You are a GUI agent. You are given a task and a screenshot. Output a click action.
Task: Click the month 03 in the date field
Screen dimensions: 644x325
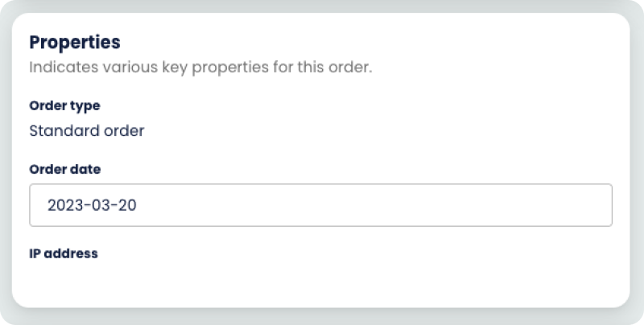(97, 205)
